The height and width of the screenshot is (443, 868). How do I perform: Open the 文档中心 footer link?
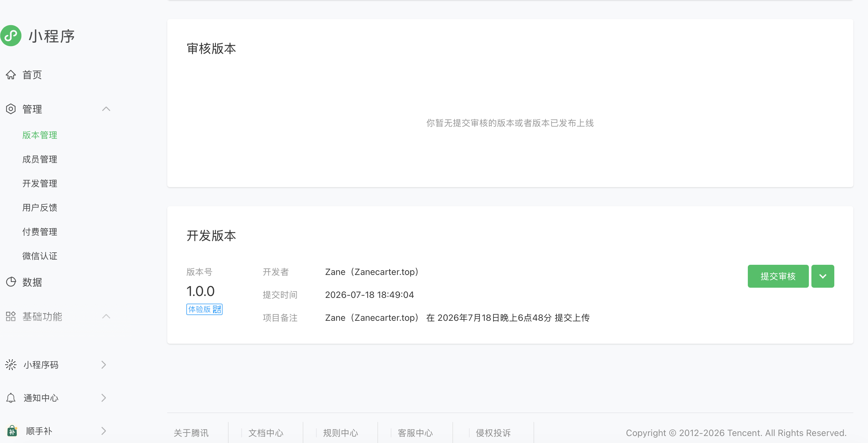[x=266, y=433]
